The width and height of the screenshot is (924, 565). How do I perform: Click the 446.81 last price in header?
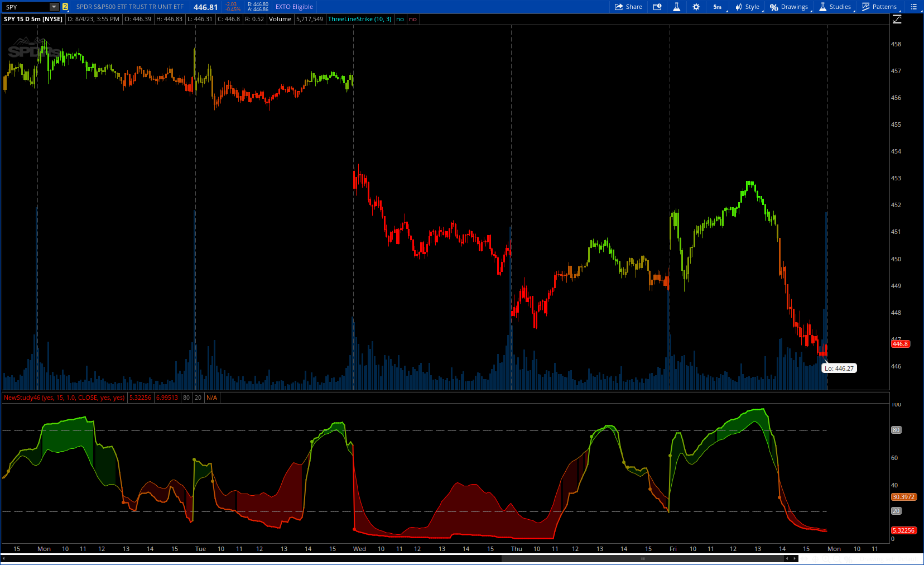206,7
